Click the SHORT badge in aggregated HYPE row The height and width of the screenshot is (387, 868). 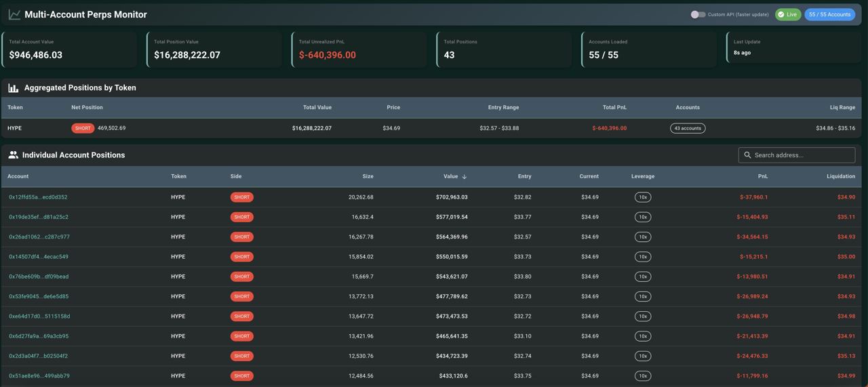tap(83, 128)
